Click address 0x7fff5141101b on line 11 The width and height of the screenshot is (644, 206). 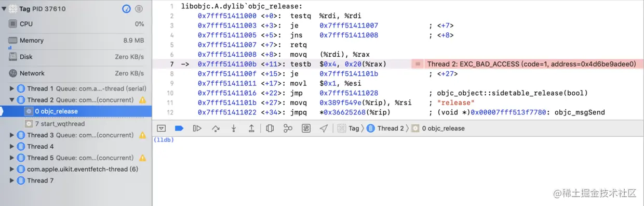(227, 102)
